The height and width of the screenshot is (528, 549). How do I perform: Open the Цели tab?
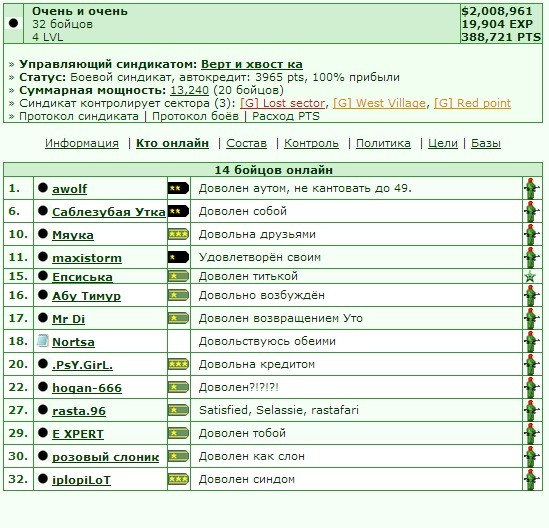(443, 143)
